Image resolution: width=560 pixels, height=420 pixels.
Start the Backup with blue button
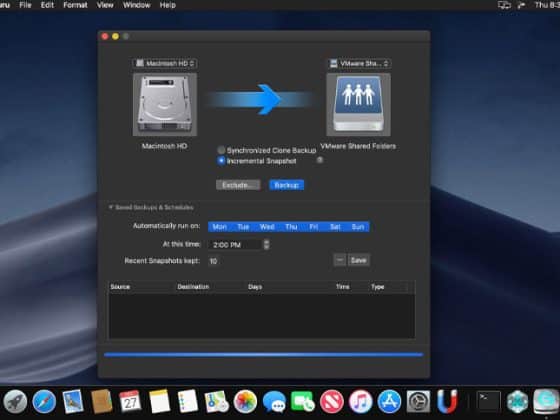(x=286, y=185)
